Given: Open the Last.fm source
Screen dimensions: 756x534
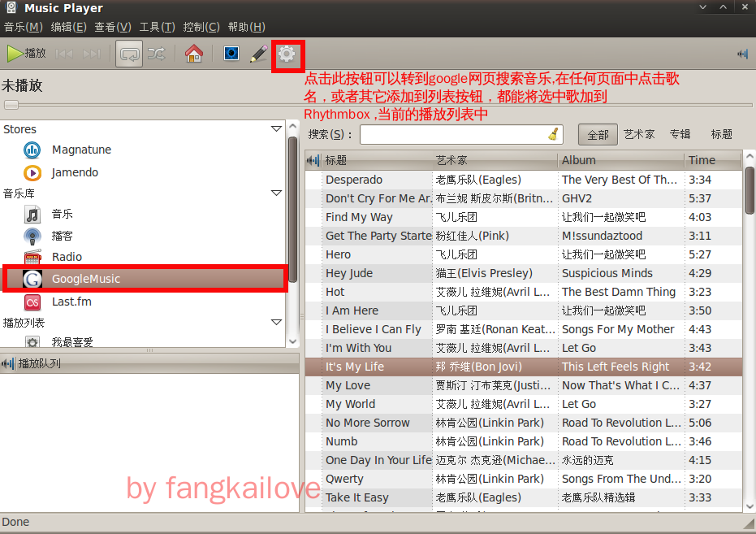Looking at the screenshot, I should pos(58,302).
